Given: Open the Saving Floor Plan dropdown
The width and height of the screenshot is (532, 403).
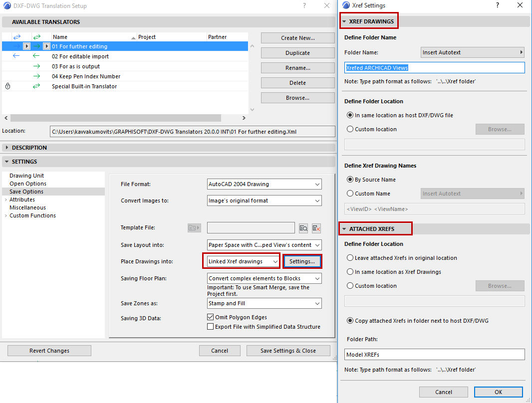Looking at the screenshot, I should [265, 278].
